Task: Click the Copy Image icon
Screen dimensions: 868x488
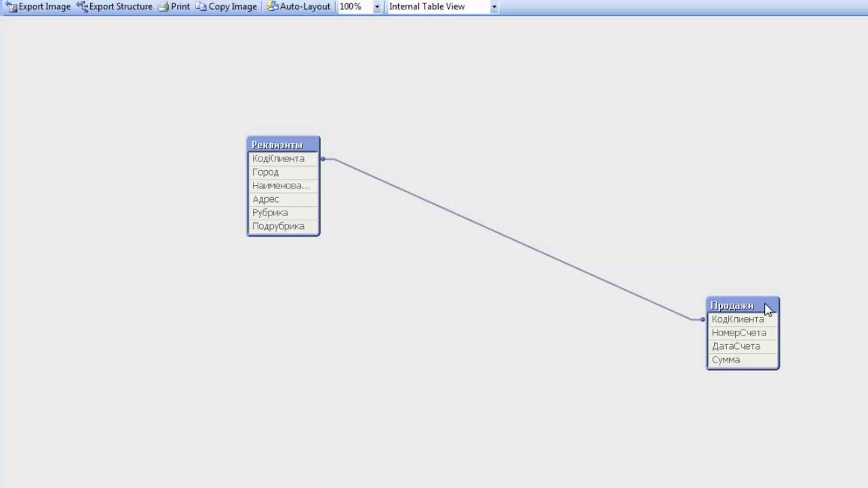Action: tap(201, 7)
